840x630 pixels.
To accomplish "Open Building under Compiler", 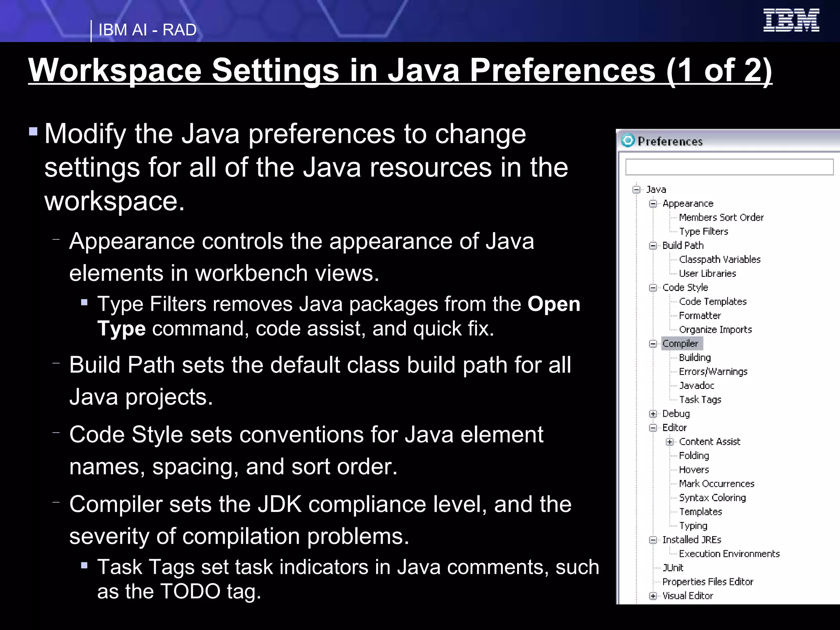I will pos(695,358).
